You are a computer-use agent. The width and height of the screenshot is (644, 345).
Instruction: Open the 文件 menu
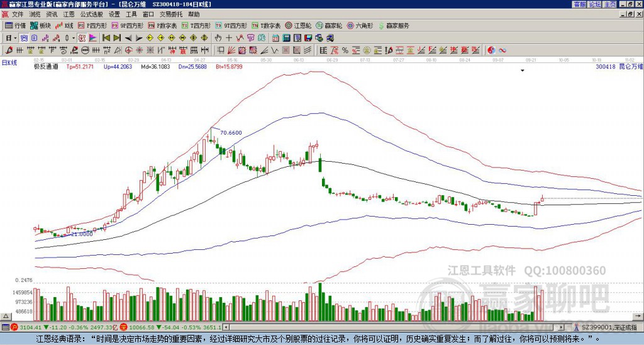(18, 14)
